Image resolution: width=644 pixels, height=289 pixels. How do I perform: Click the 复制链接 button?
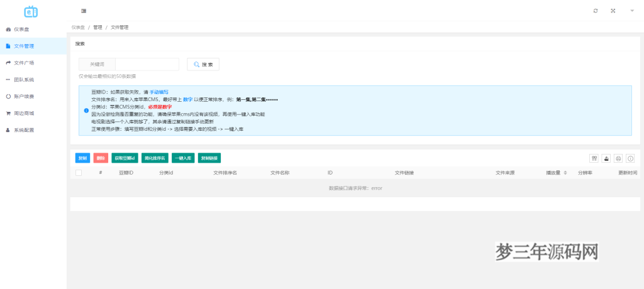209,158
